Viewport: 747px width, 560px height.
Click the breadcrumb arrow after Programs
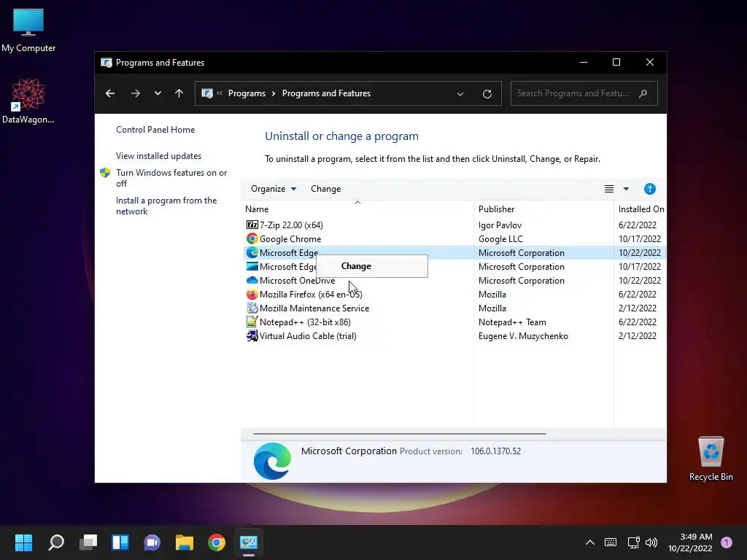coord(274,94)
